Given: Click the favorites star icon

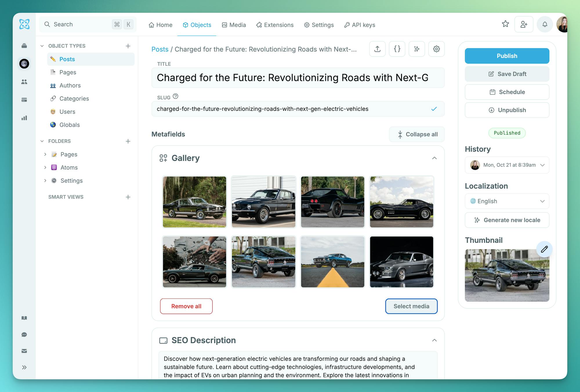Looking at the screenshot, I should click(x=505, y=24).
